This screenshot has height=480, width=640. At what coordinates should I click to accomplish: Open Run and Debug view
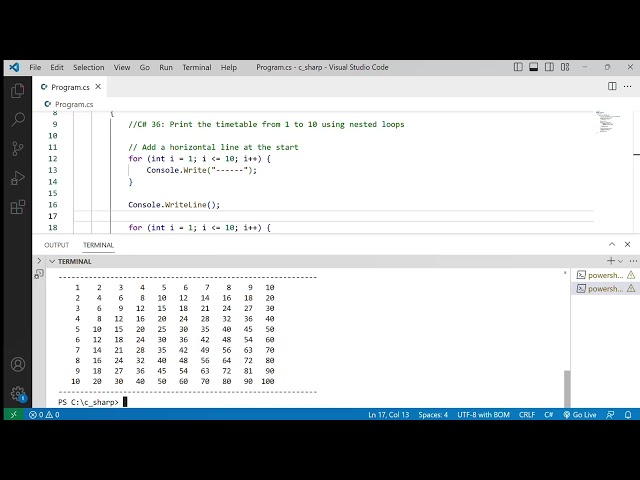pyautogui.click(x=18, y=178)
